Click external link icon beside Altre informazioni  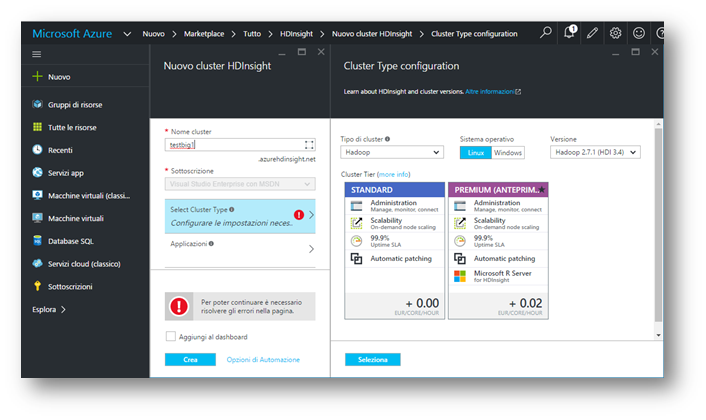pos(518,91)
